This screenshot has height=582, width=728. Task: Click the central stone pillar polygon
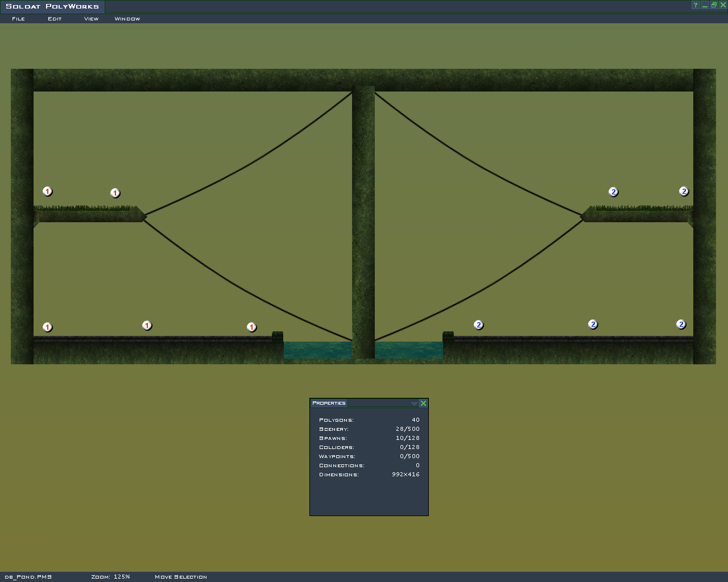coord(363,227)
